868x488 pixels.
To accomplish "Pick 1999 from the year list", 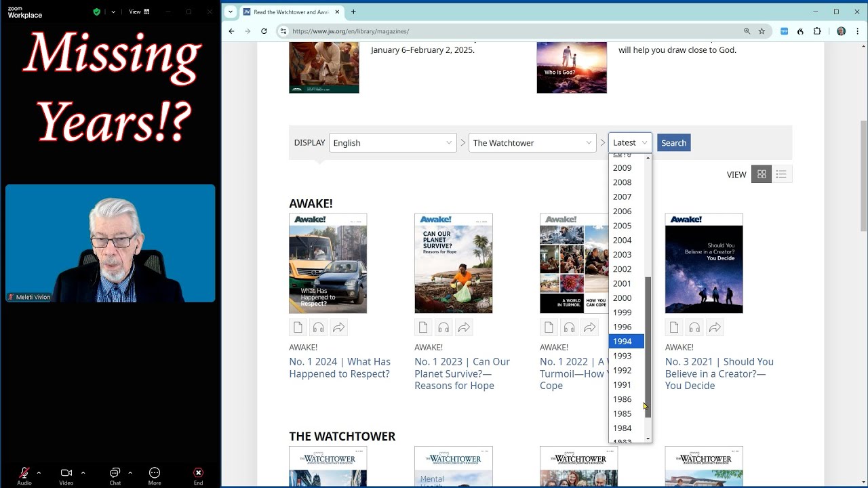I will tap(626, 312).
